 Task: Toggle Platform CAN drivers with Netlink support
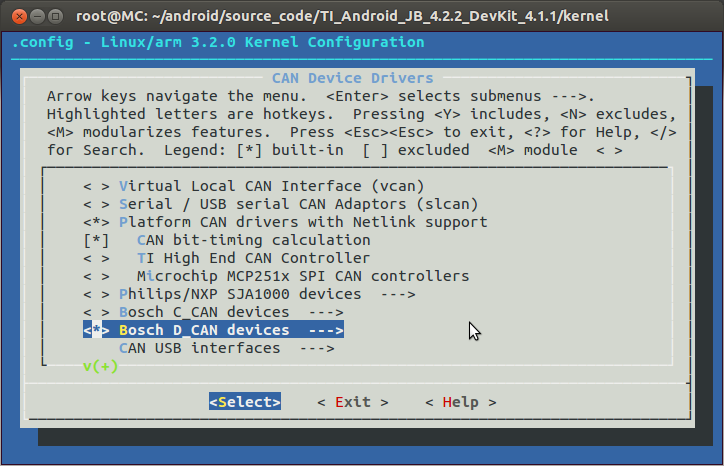coord(96,222)
